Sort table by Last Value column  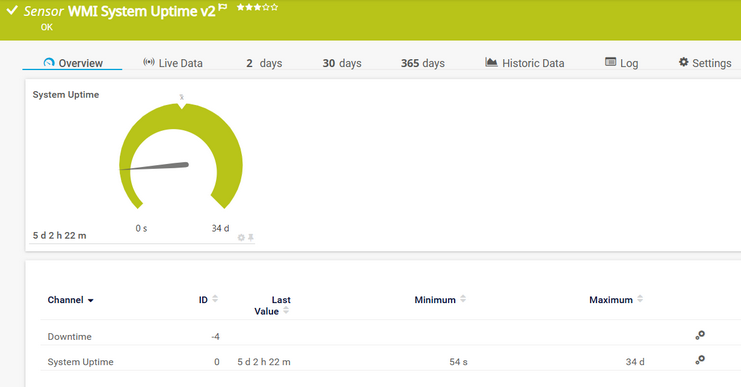click(x=272, y=305)
